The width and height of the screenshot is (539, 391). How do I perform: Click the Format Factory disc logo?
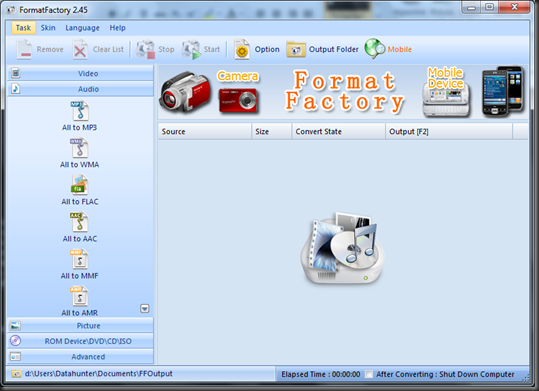coord(342,249)
